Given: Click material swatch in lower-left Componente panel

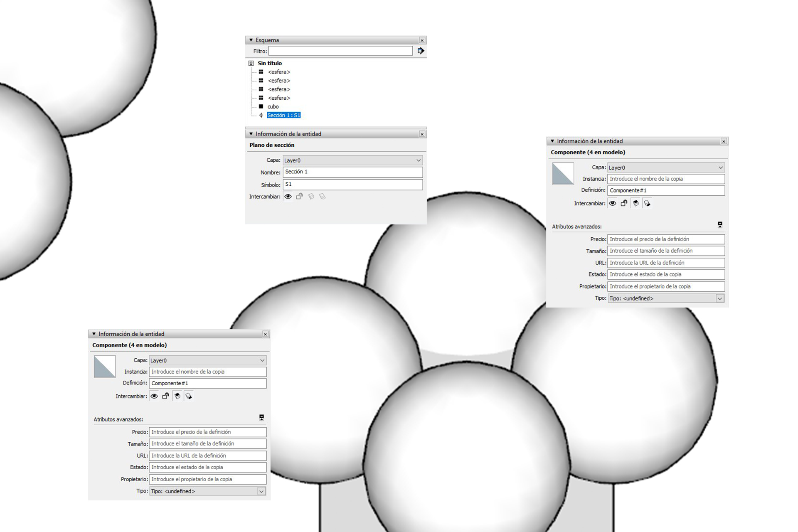Looking at the screenshot, I should [x=104, y=367].
